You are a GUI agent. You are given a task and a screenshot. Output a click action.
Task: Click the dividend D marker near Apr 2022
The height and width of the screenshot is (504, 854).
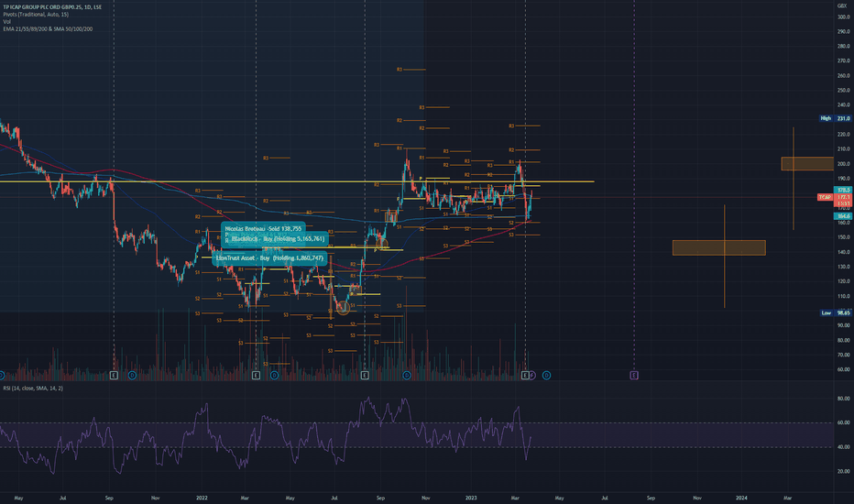274,376
